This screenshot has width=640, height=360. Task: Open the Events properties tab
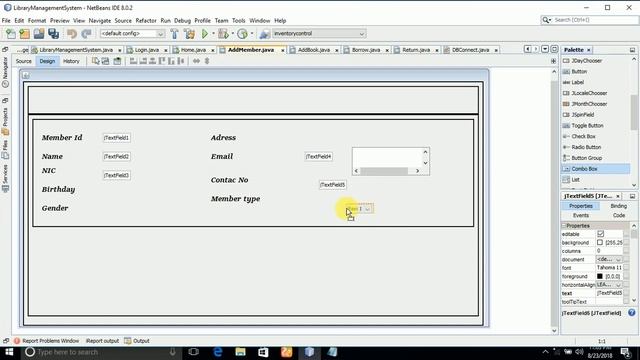point(580,215)
